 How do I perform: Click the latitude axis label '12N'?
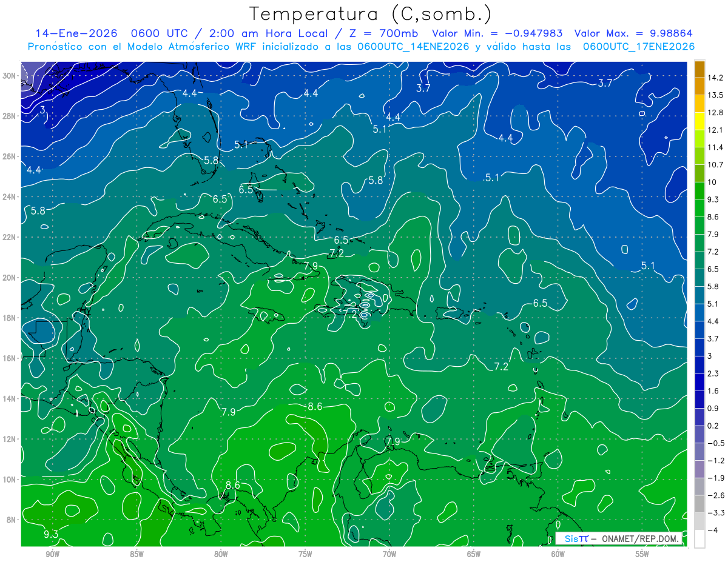[10, 439]
